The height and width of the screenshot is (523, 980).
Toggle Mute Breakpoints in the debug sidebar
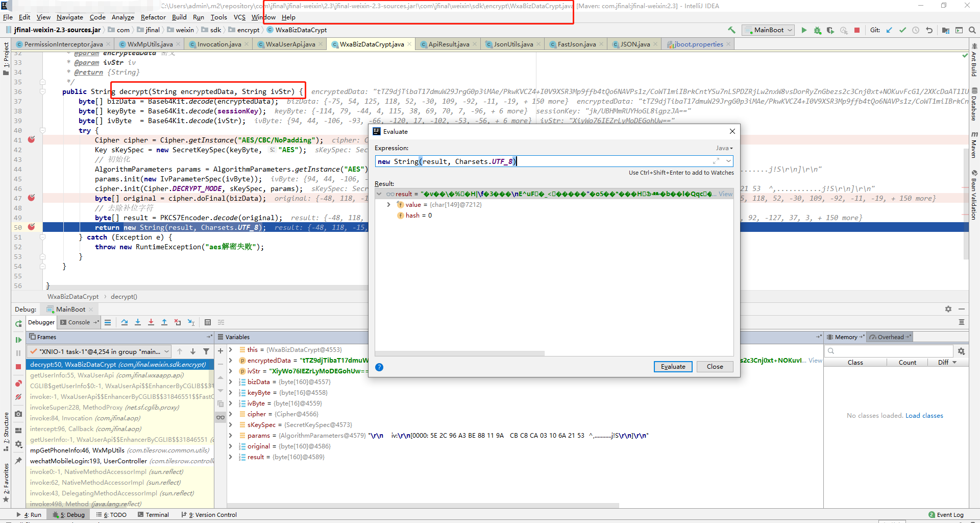(x=18, y=397)
